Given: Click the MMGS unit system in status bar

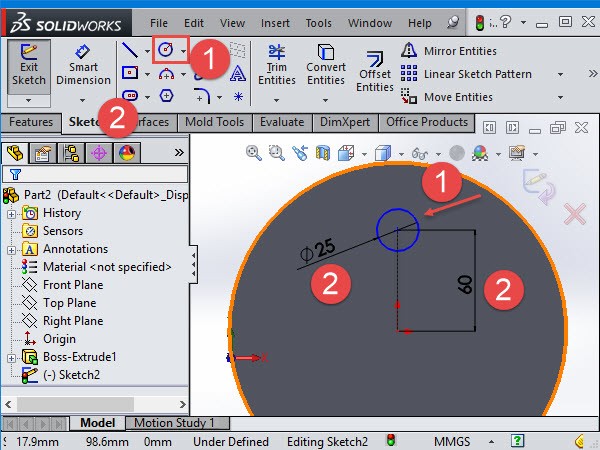Looking at the screenshot, I should 452,442.
